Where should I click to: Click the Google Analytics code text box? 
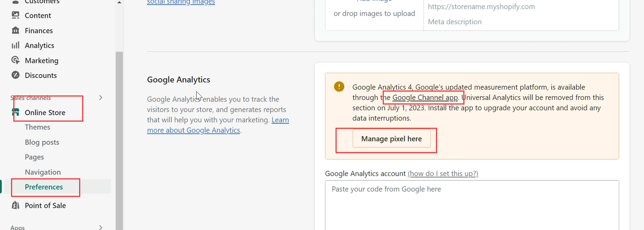(472, 205)
